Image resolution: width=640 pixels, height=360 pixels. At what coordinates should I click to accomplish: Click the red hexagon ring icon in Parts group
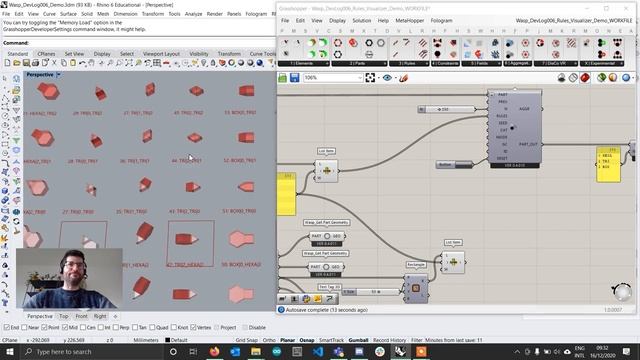(338, 43)
